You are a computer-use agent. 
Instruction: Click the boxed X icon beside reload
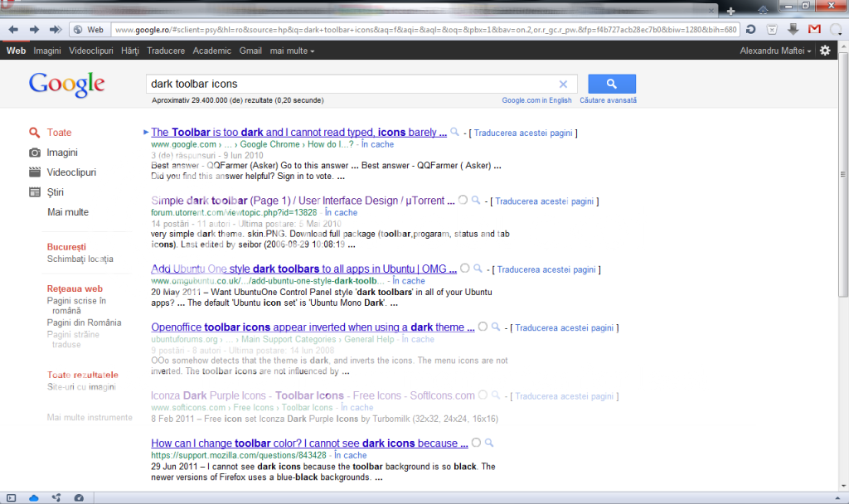tap(772, 30)
